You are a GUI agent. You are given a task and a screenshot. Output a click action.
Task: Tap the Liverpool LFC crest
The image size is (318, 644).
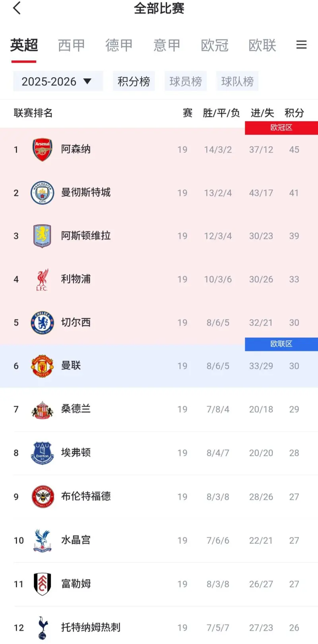tap(42, 280)
